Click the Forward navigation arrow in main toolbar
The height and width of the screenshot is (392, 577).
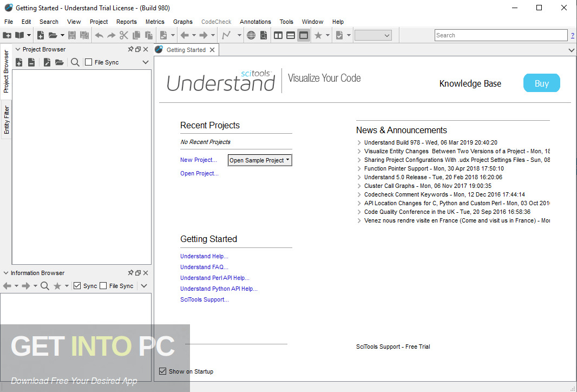pos(204,35)
